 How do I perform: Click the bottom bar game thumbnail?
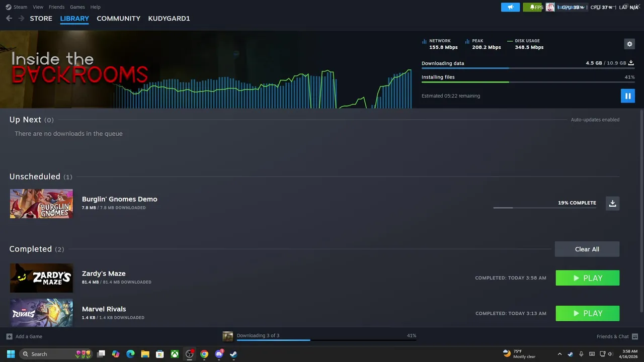[x=228, y=336]
